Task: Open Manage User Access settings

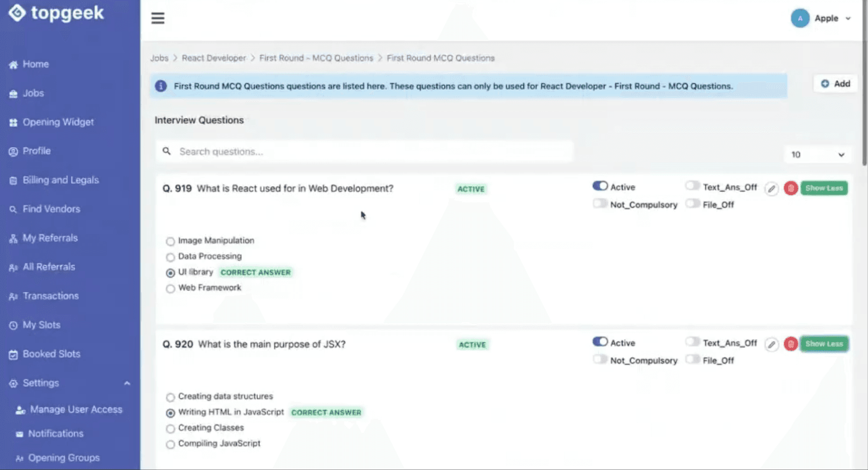Action: point(76,410)
